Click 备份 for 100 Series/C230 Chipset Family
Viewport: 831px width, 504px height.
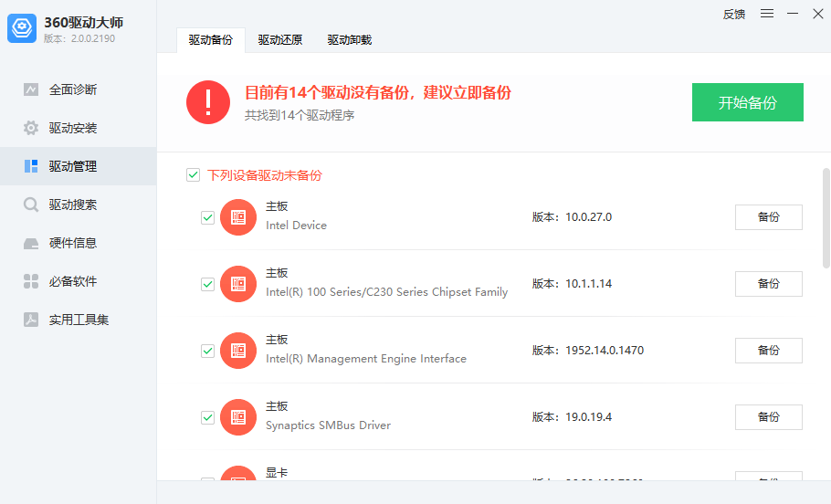coord(769,284)
